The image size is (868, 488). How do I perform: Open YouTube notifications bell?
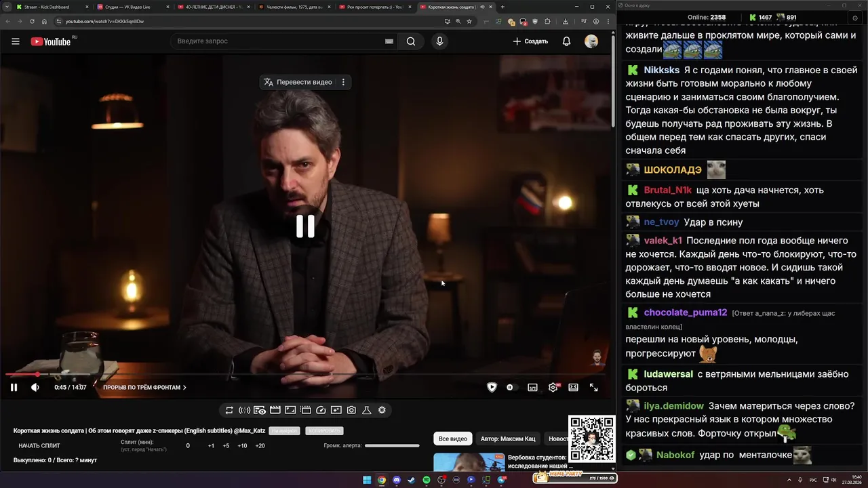point(566,41)
